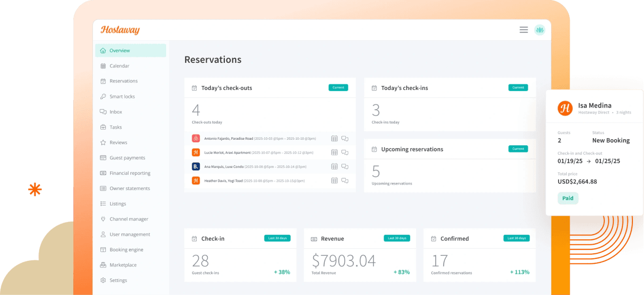Click the $7903.04 revenue value

pos(344,260)
